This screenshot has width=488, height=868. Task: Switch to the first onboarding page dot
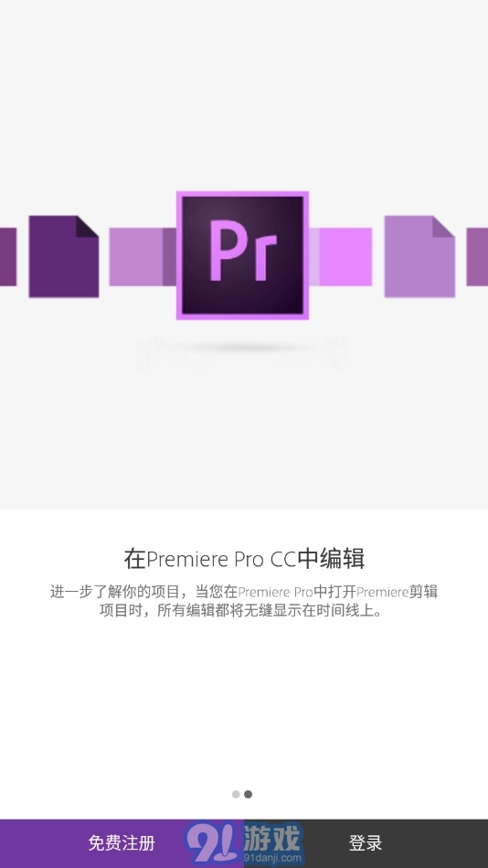tap(236, 795)
